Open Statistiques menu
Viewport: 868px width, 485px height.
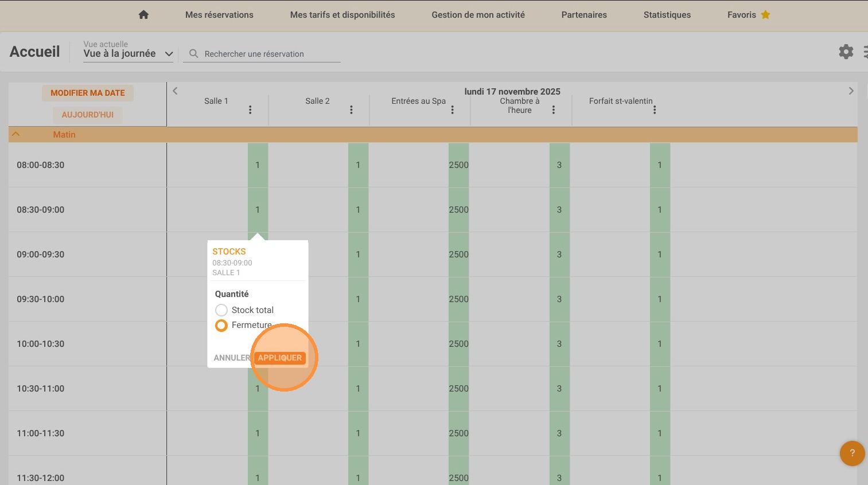[x=667, y=15]
